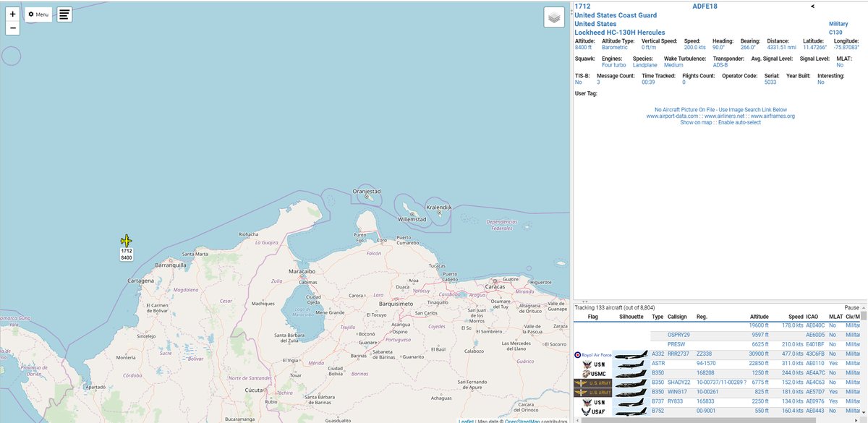
Task: Click the USMC flag icon
Action: pos(593,373)
